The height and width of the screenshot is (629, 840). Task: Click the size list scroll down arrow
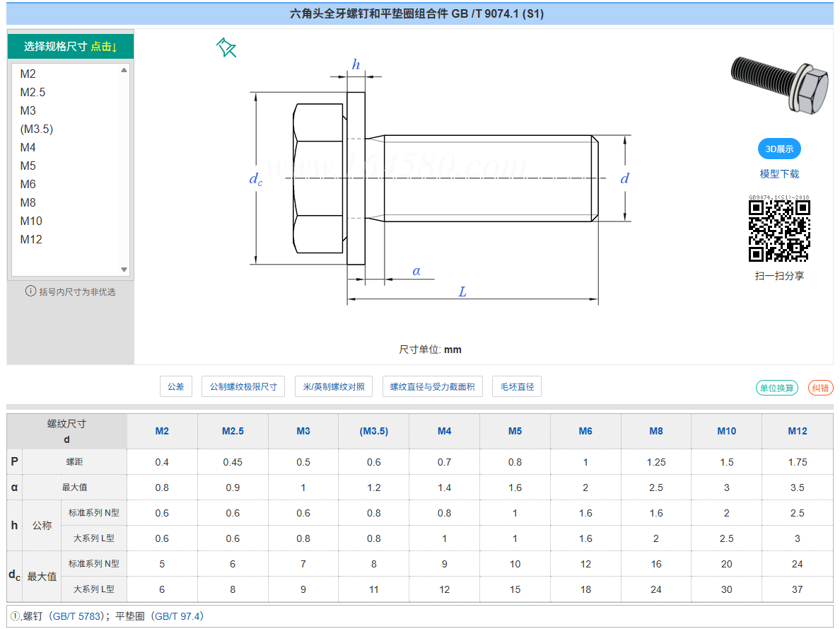point(124,270)
